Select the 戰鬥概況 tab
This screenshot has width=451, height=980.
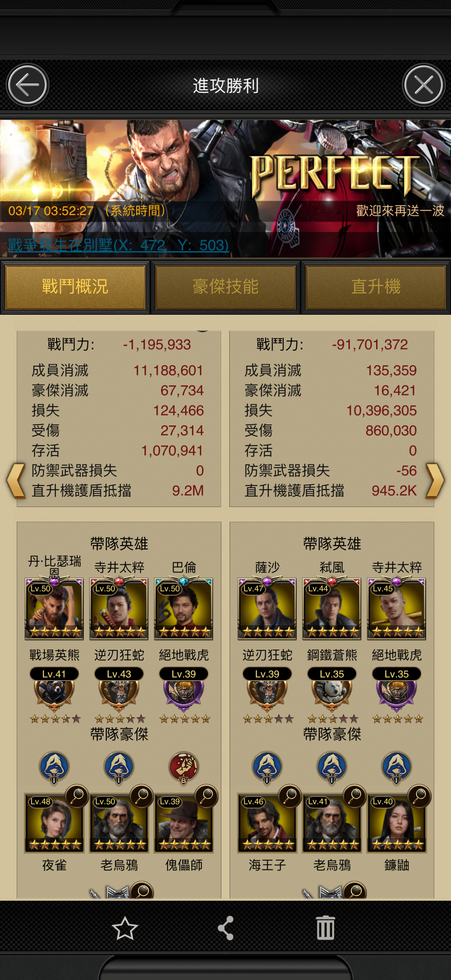point(75,287)
